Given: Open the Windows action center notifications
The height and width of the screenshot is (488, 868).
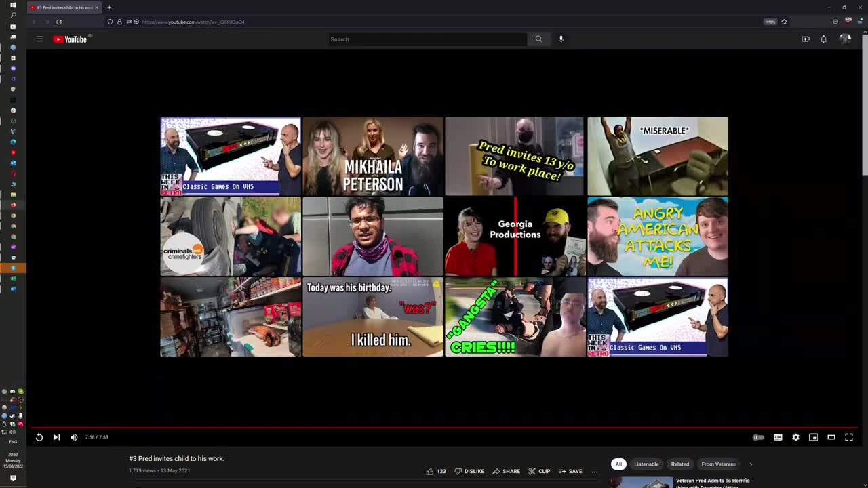Looking at the screenshot, I should click(x=13, y=478).
